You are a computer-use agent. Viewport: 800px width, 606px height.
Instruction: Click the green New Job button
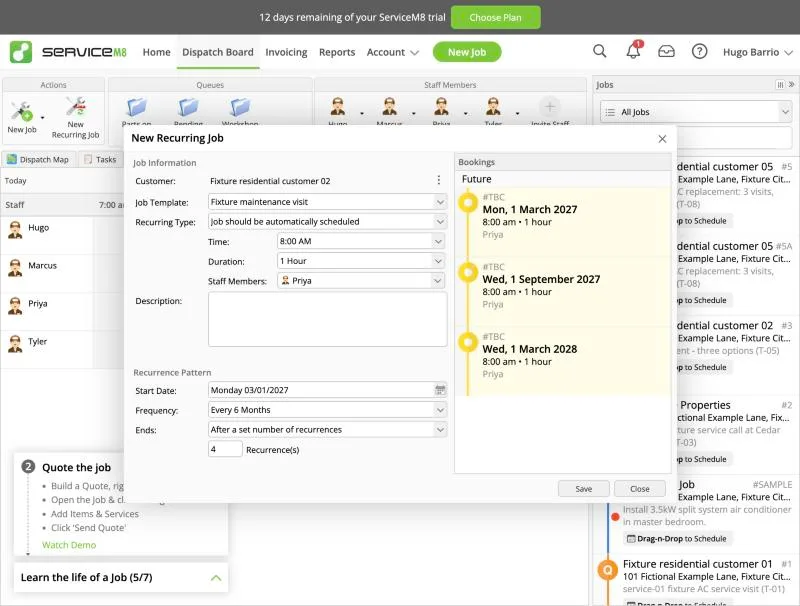pyautogui.click(x=467, y=52)
